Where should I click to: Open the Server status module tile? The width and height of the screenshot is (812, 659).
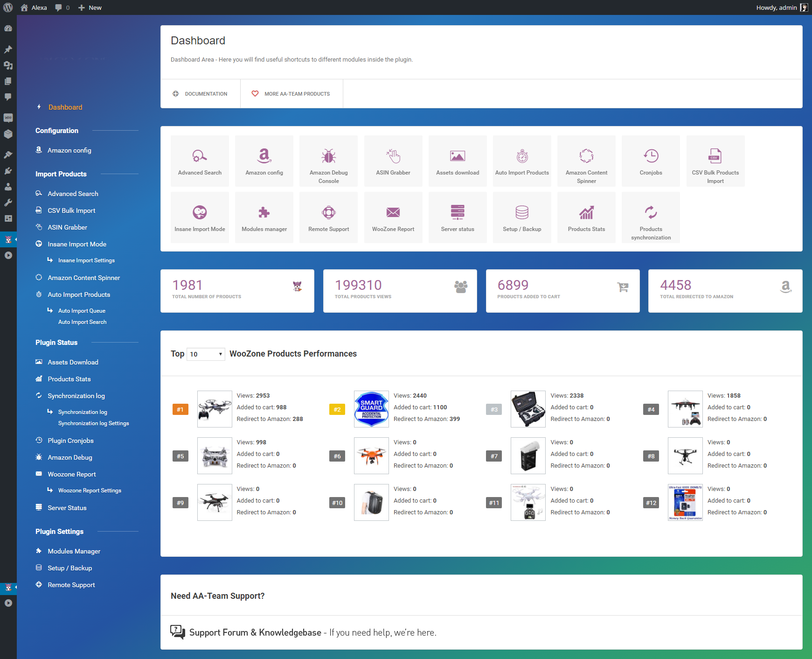tap(457, 217)
